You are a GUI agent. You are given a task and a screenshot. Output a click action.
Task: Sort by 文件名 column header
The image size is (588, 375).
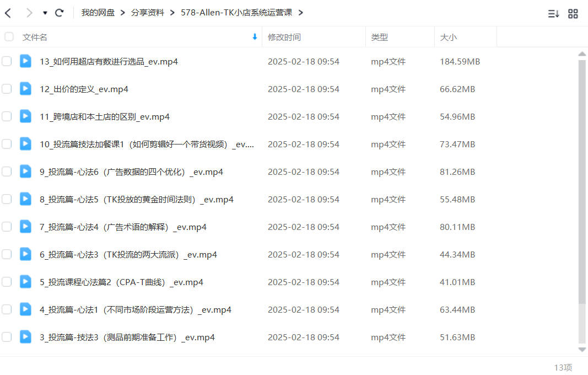coord(35,37)
